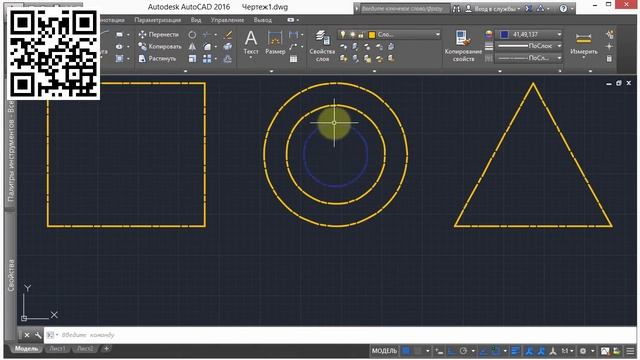The width and height of the screenshot is (640, 360).
Task: Click the Trim tool icon
Action: tap(207, 35)
